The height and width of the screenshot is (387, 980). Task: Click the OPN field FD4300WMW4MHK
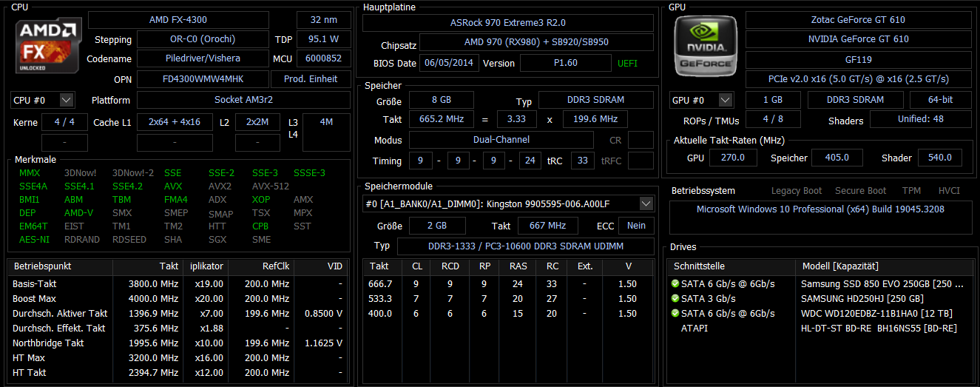(203, 78)
